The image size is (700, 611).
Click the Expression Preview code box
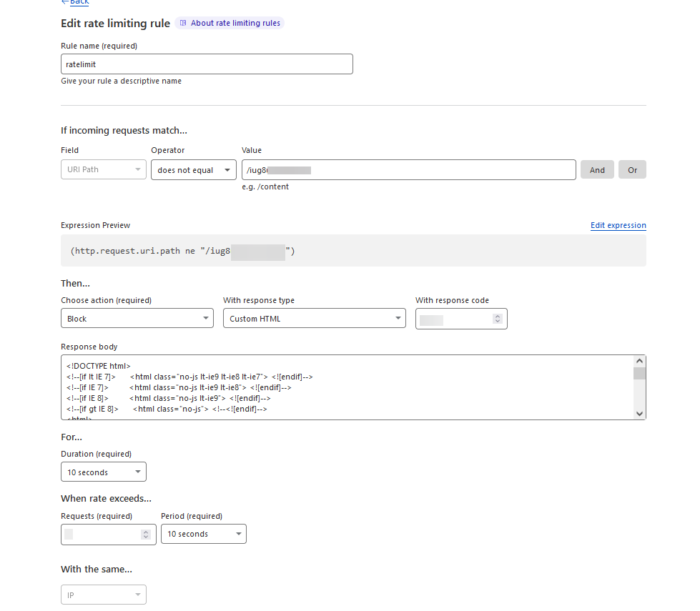click(353, 252)
